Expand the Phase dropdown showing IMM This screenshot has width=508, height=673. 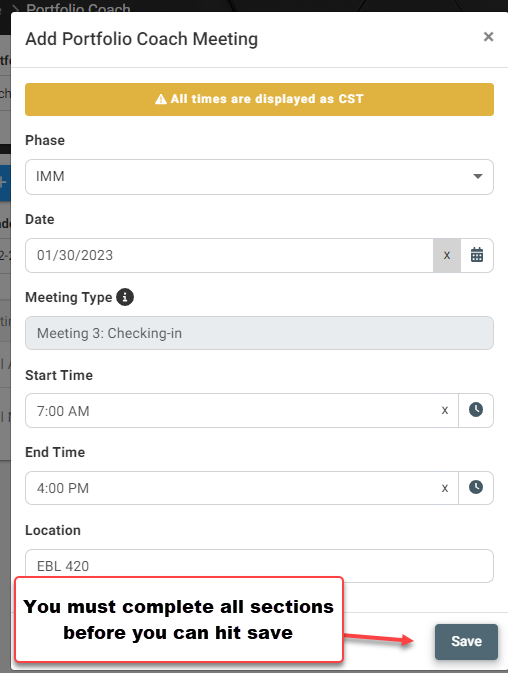coord(259,177)
